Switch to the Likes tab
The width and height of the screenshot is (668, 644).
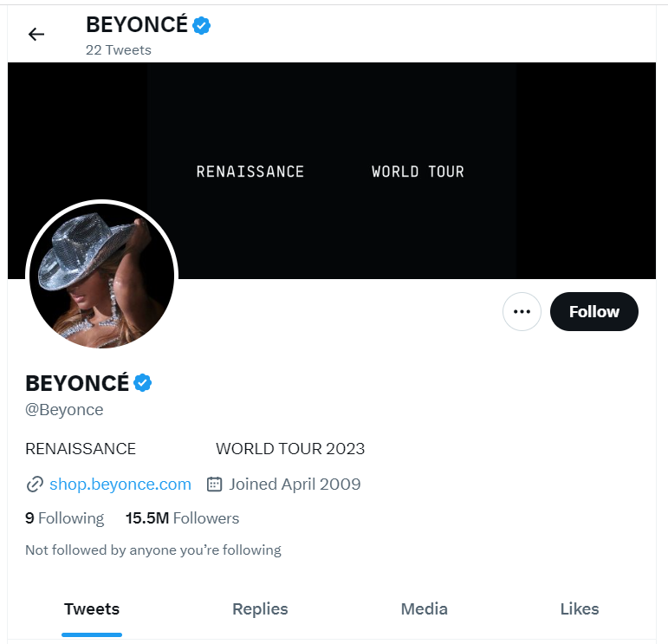pyautogui.click(x=580, y=609)
